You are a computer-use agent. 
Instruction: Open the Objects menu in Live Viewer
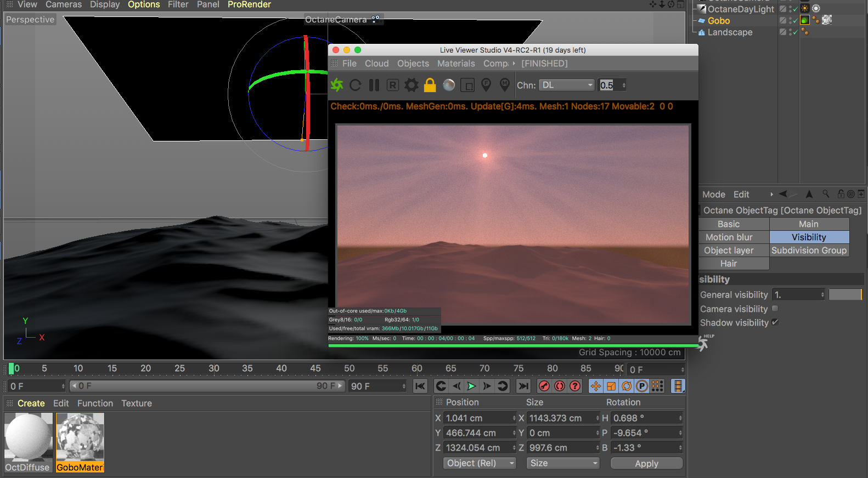(413, 64)
